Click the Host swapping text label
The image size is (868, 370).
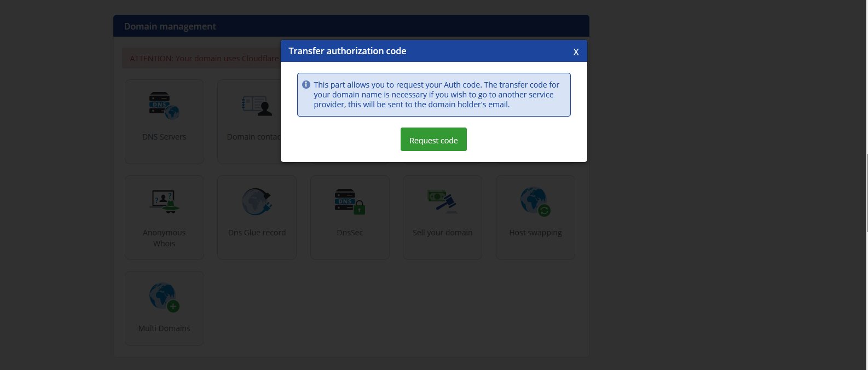point(535,233)
